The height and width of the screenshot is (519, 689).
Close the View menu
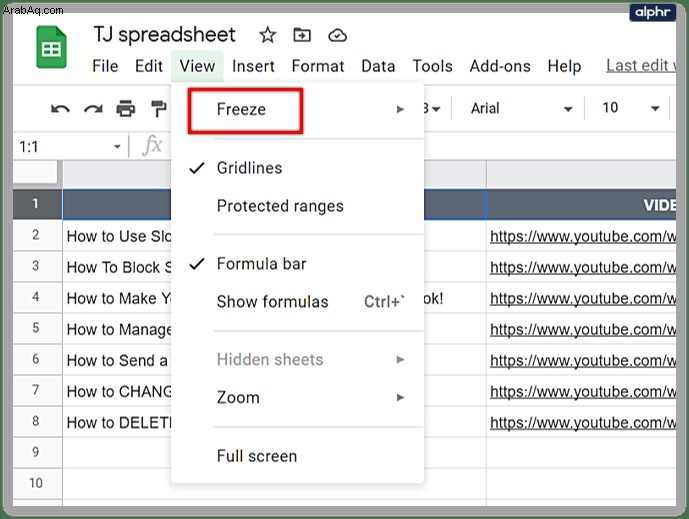point(197,66)
